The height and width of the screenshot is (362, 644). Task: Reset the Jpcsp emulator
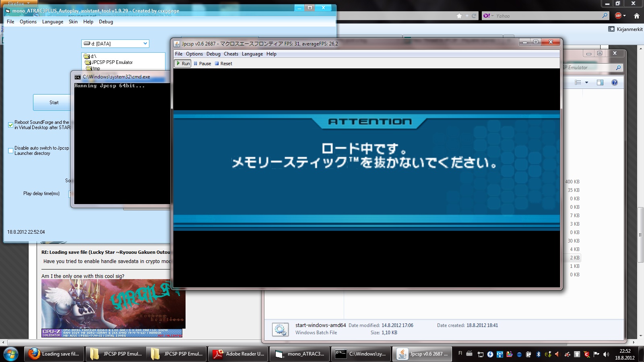[x=223, y=64]
